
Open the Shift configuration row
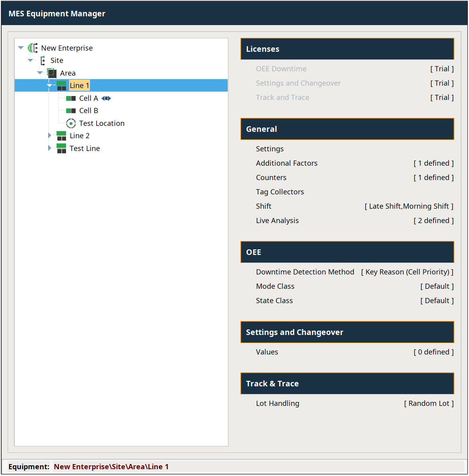[x=264, y=206]
